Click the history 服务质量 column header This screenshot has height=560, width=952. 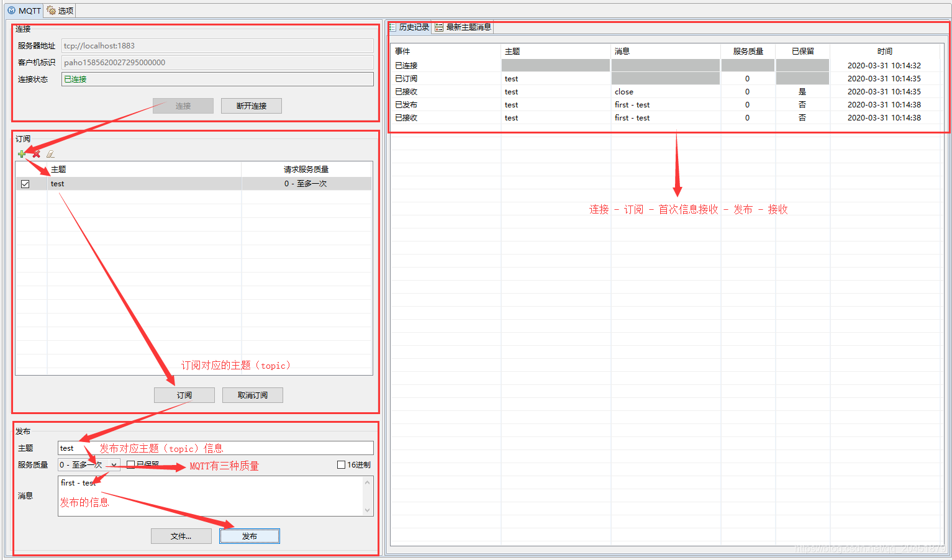tap(748, 51)
